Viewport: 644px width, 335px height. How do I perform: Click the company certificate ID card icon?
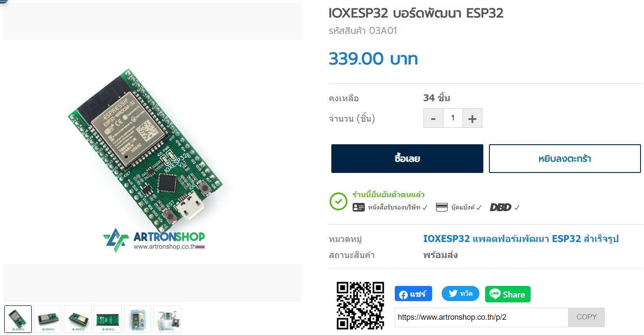pos(359,207)
